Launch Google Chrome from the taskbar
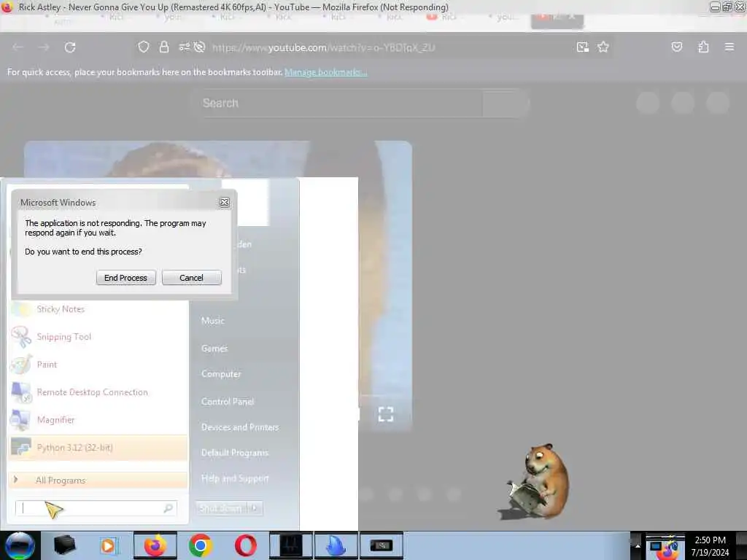The width and height of the screenshot is (747, 560). coord(200,545)
